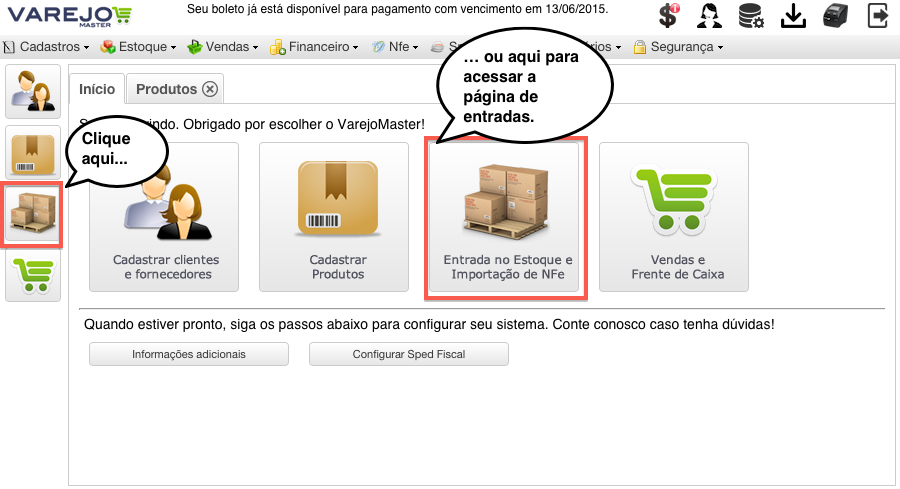Open the clients sidebar icon with two people
Image resolution: width=900 pixels, height=489 pixels.
point(33,92)
